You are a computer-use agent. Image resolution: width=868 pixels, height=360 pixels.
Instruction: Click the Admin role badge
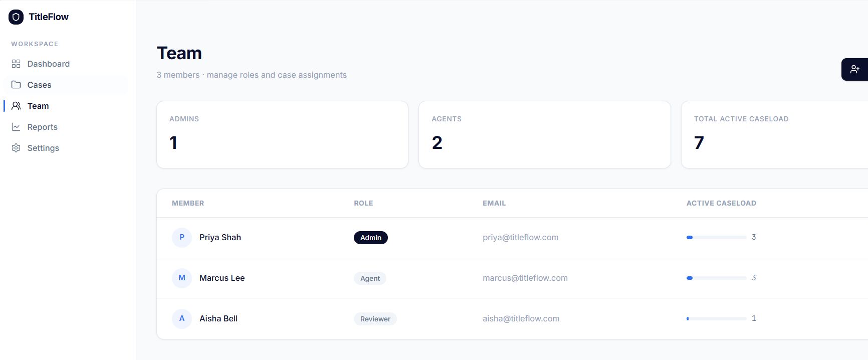click(x=371, y=238)
